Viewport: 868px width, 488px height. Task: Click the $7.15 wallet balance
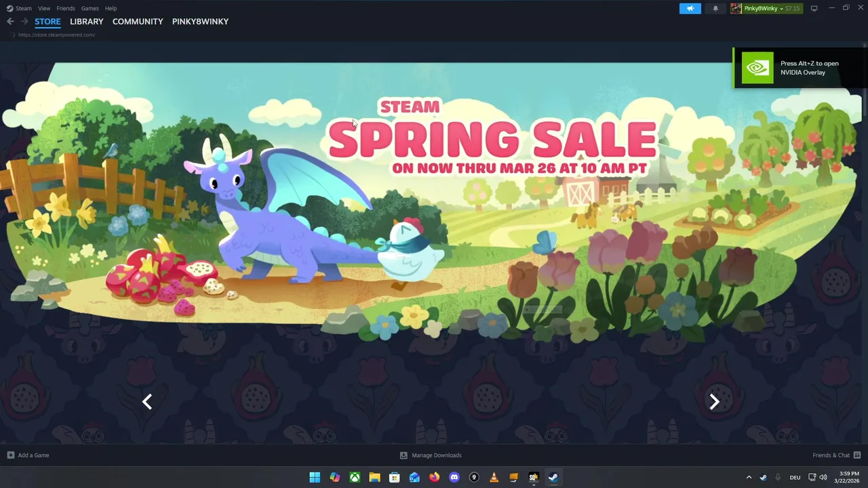pyautogui.click(x=792, y=8)
